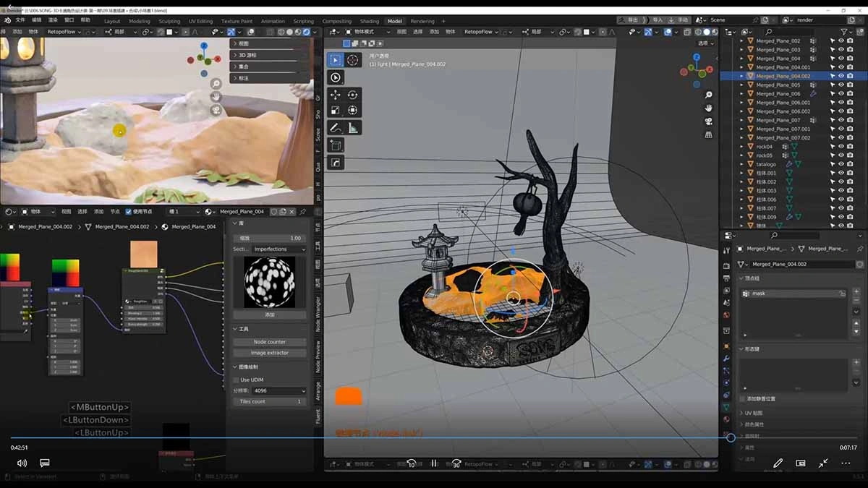Click the Image extractor button
Screen dimensions: 868x488
[268, 353]
